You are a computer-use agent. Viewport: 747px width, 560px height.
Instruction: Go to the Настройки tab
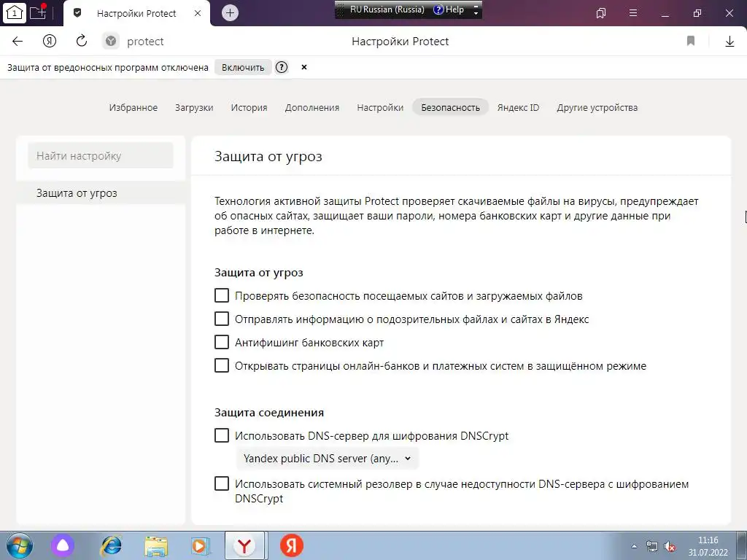coord(380,108)
